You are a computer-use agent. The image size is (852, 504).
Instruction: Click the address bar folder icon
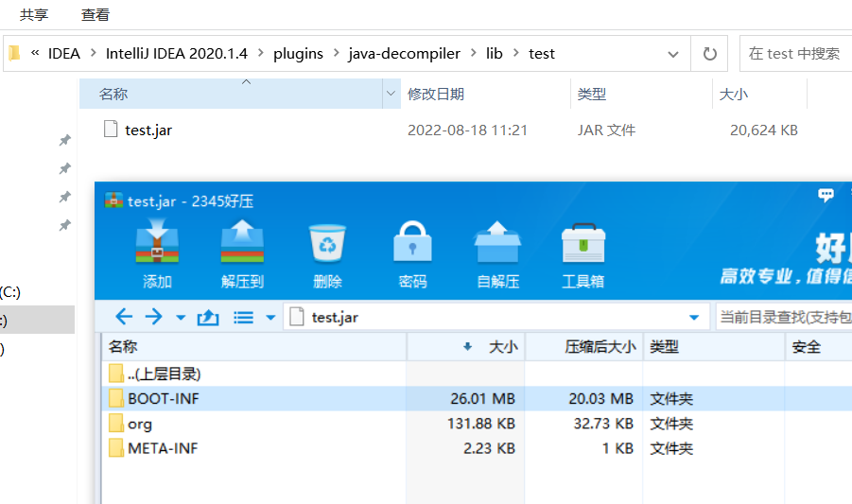pos(15,53)
